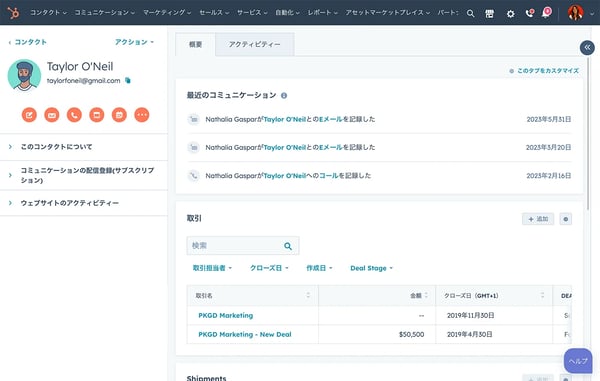Click the 2019年11月30日 close date cell
Image resolution: width=600 pixels, height=381 pixels.
click(x=494, y=316)
